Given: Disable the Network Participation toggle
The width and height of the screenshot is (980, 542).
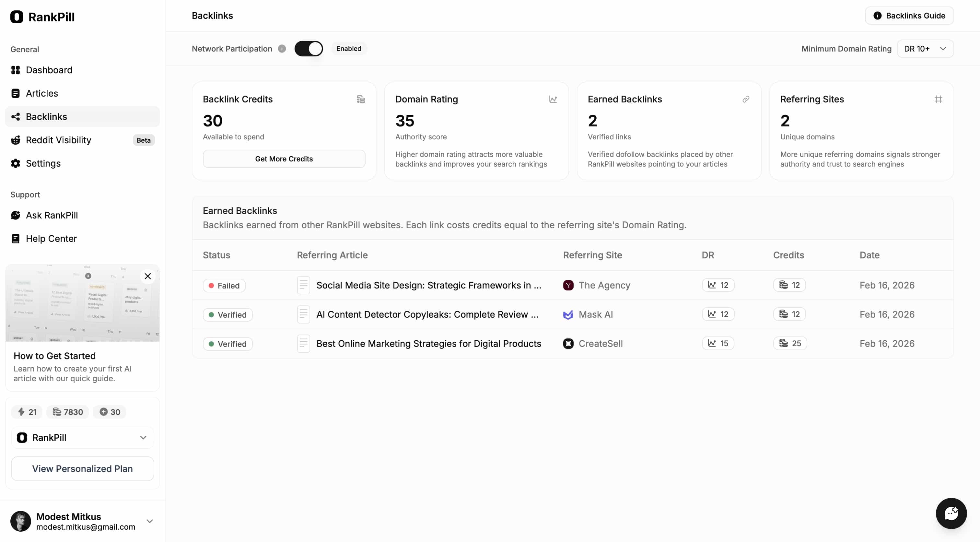Looking at the screenshot, I should tap(309, 48).
